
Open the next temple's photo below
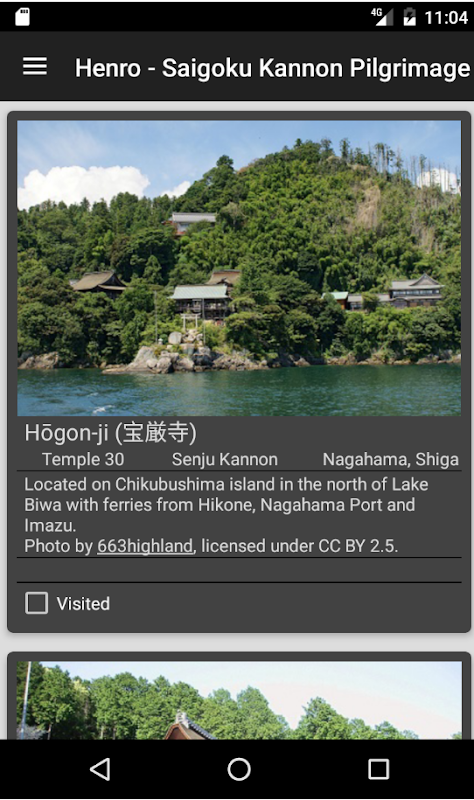(239, 700)
